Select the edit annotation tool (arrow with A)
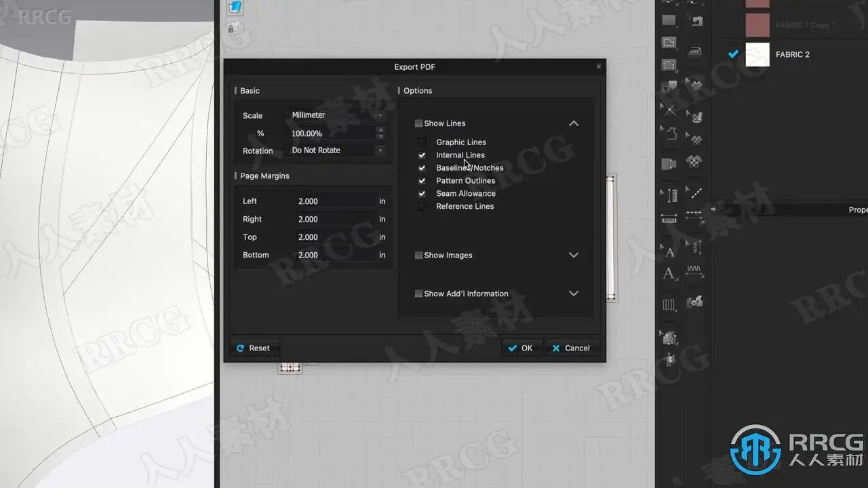Image resolution: width=868 pixels, height=488 pixels. 669,251
